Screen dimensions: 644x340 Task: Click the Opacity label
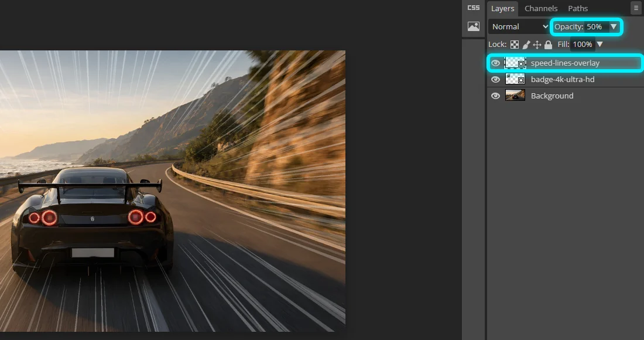[x=568, y=27]
